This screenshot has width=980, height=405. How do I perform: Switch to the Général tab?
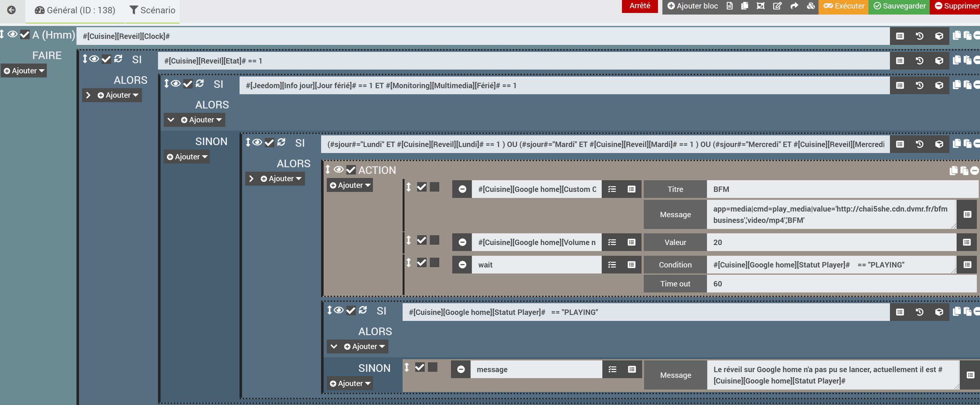[x=75, y=10]
